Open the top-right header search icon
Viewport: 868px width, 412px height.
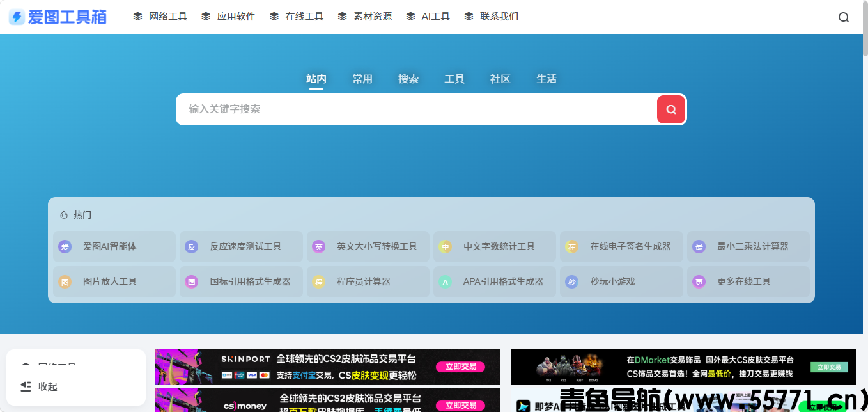844,17
